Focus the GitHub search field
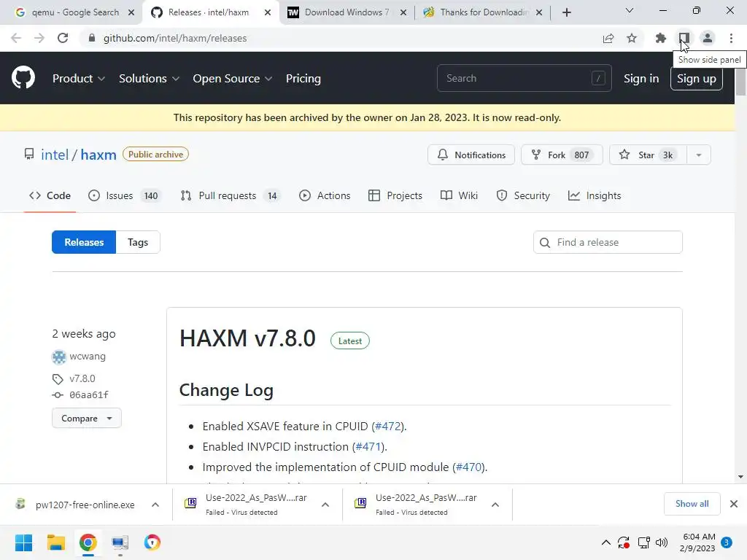 point(524,78)
